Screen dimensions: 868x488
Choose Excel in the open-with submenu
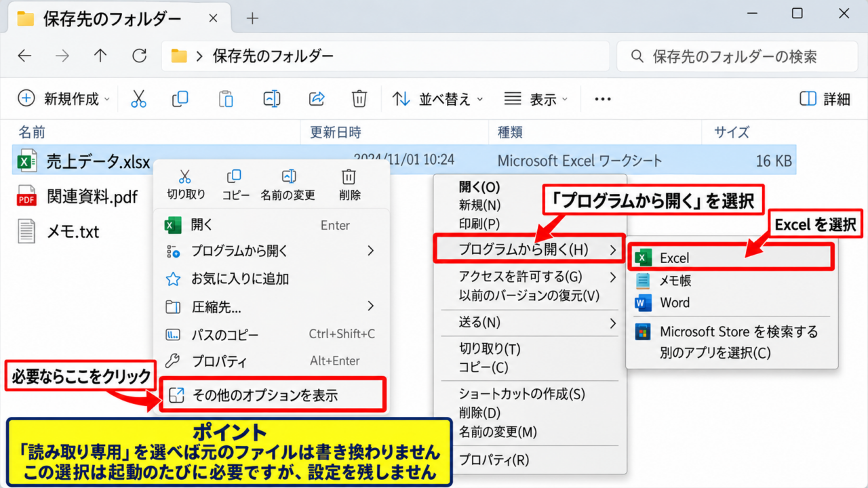(731, 258)
